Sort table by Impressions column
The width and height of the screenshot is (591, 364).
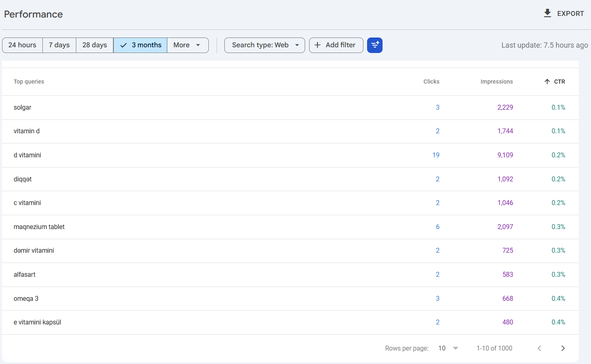496,82
